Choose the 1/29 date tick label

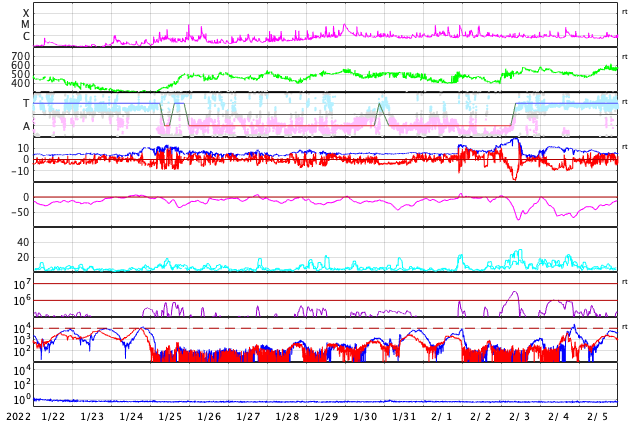[326, 416]
